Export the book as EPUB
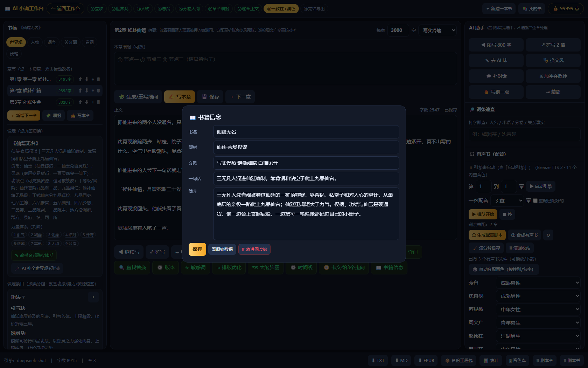Image resolution: width=588 pixels, height=368 pixels. tap(426, 360)
